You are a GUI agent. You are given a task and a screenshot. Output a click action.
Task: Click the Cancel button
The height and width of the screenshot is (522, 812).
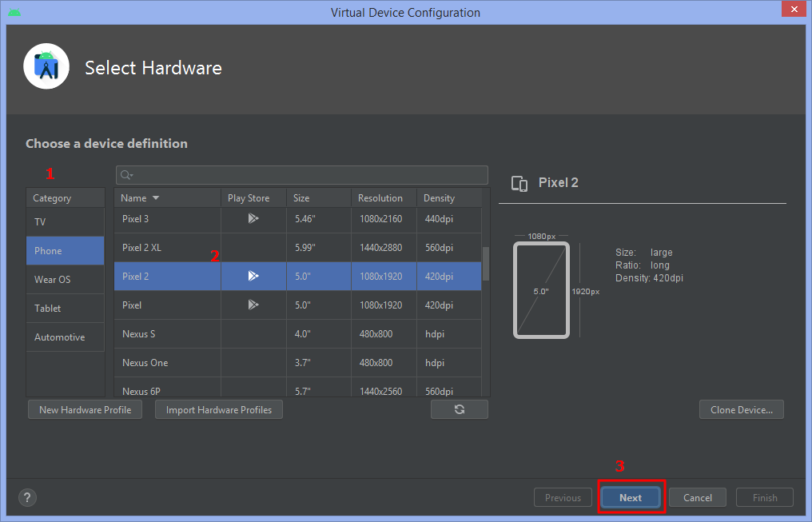698,498
